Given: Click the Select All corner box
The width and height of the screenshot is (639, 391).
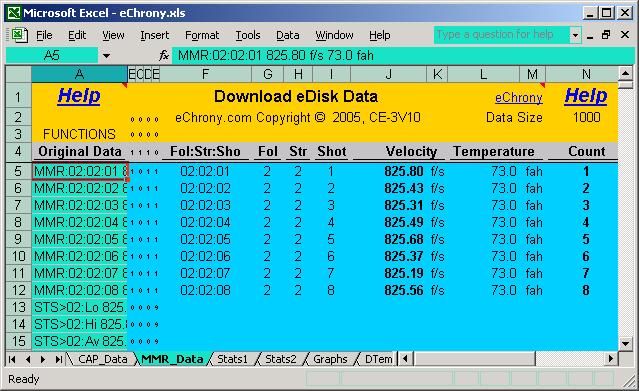Looking at the screenshot, I should (19, 74).
